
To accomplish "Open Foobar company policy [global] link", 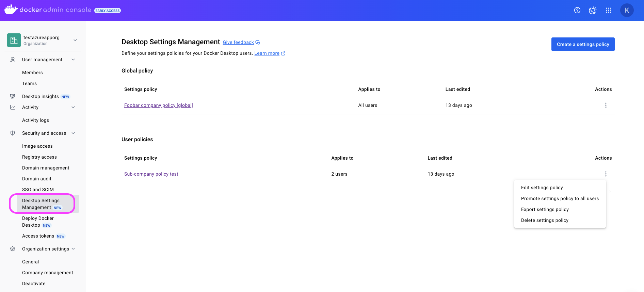I will (x=158, y=105).
